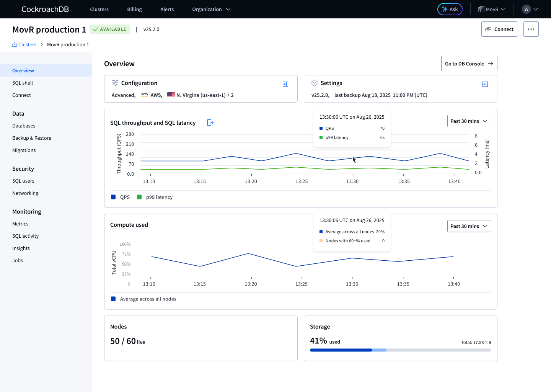The height and width of the screenshot is (392, 551).
Task: Open SQL activity in the sidebar
Action: 46,236
